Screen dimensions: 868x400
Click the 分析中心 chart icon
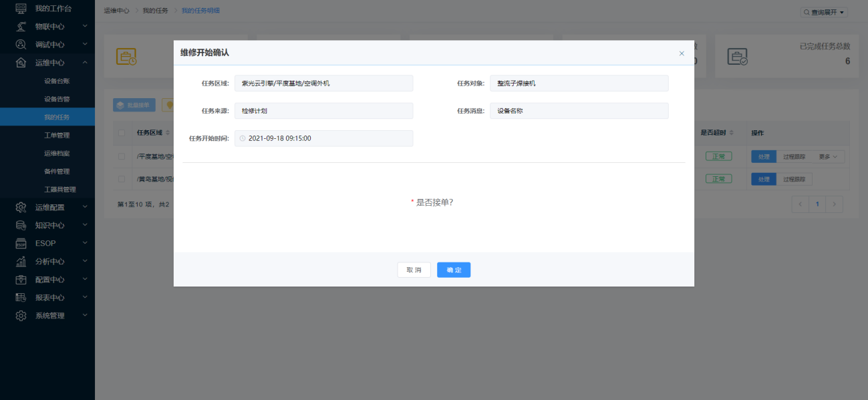(x=21, y=261)
